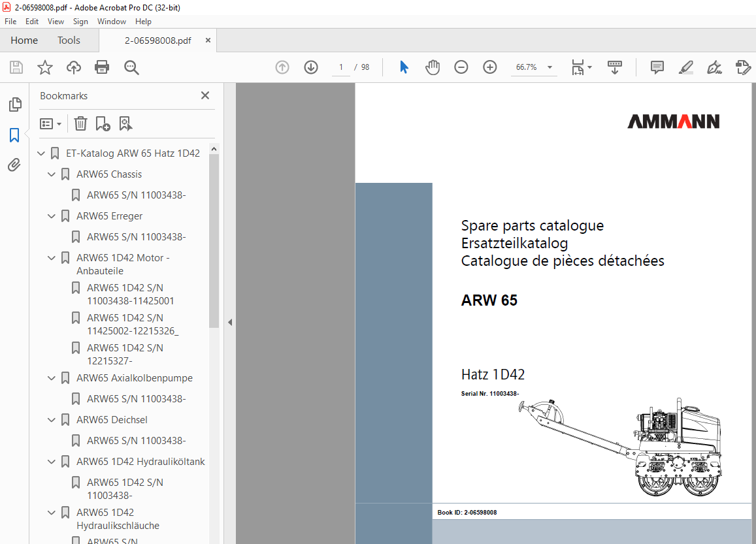Screen dimensions: 756x544
Task: Add a new bookmark icon
Action: coord(103,124)
